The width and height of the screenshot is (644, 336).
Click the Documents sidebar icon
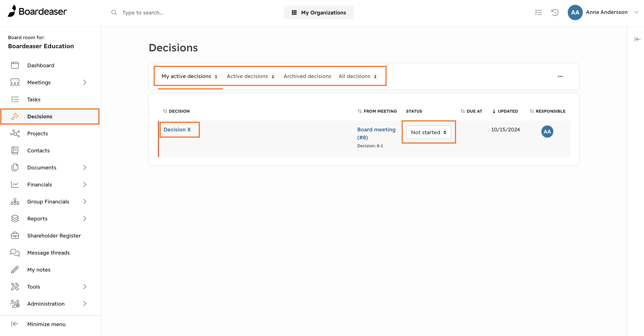15,167
